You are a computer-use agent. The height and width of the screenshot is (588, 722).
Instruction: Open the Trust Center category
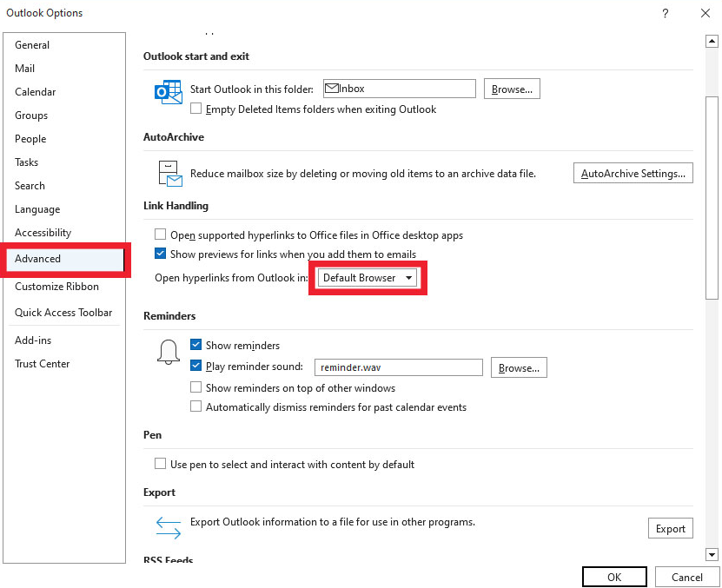point(64,364)
